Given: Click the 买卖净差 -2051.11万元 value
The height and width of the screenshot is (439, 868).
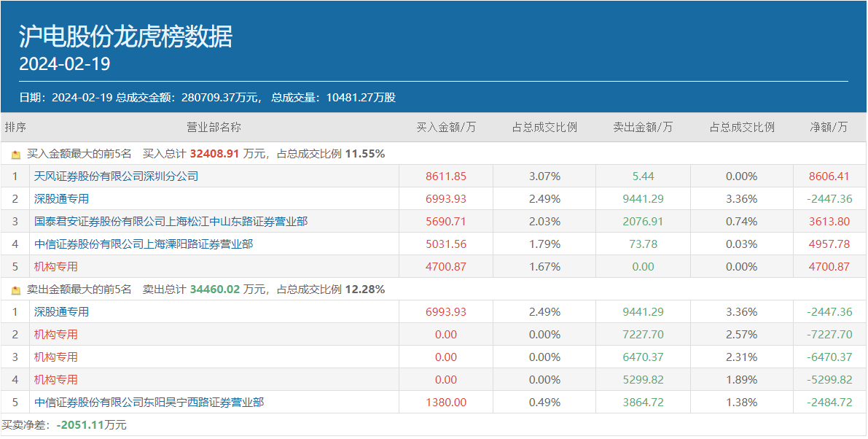Looking at the screenshot, I should pos(92,425).
